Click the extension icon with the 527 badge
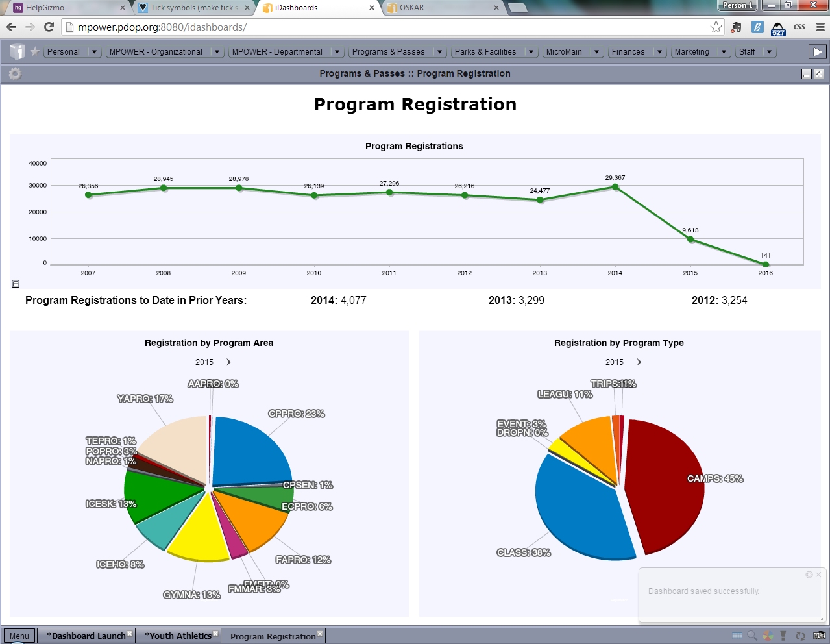 pyautogui.click(x=778, y=29)
